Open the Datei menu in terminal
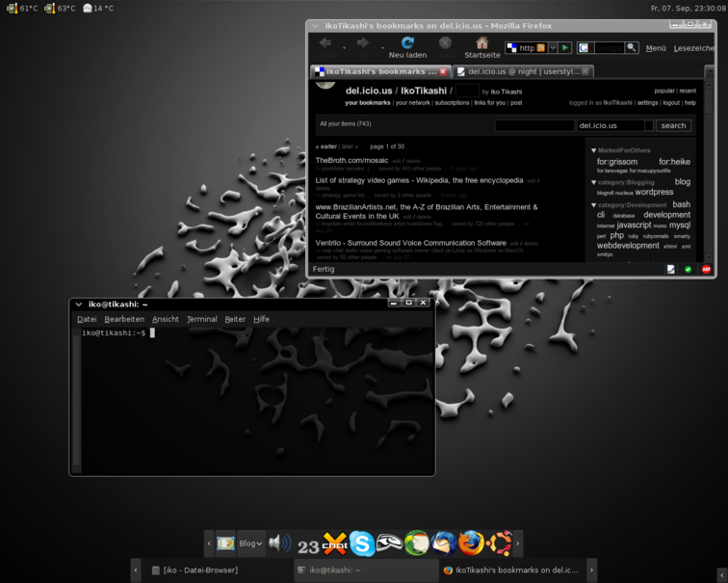The height and width of the screenshot is (583, 728). pyautogui.click(x=87, y=319)
